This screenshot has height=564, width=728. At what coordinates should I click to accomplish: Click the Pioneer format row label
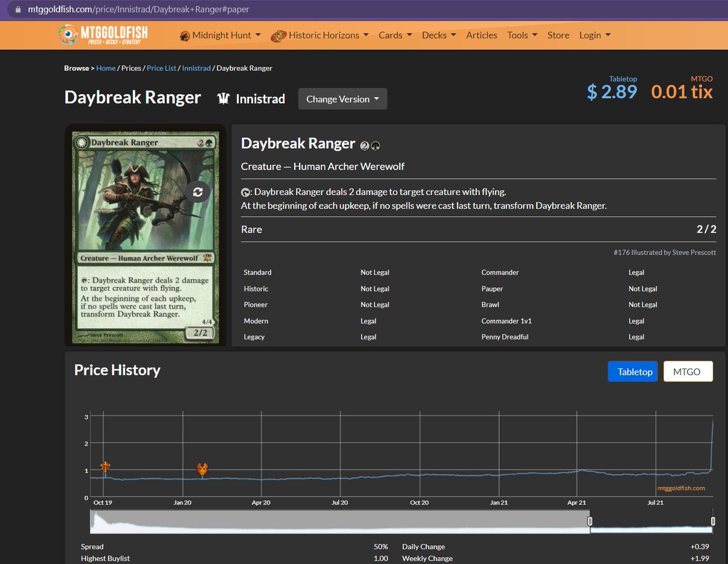point(255,305)
